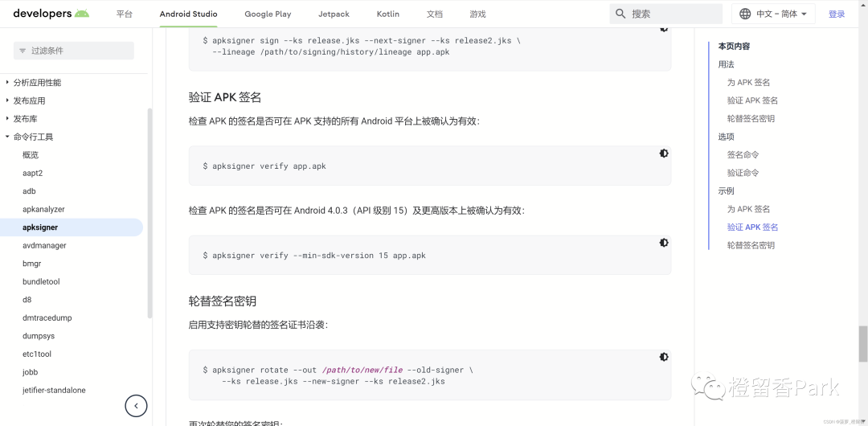Open d8 in the sidebar
868x426 pixels.
(x=27, y=300)
